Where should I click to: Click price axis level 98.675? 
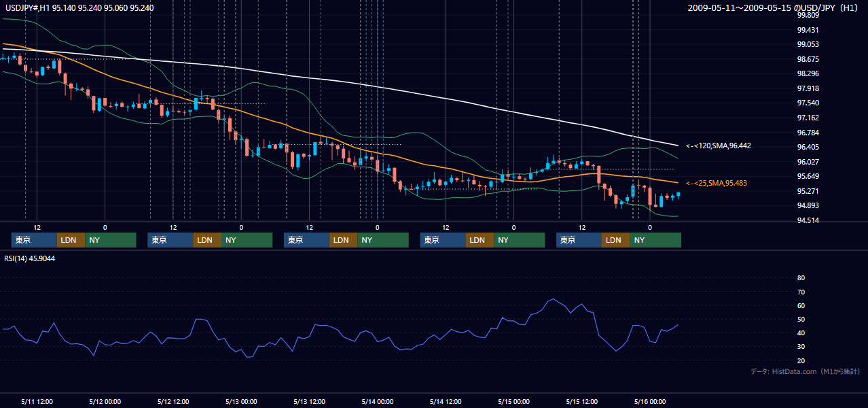[x=808, y=59]
